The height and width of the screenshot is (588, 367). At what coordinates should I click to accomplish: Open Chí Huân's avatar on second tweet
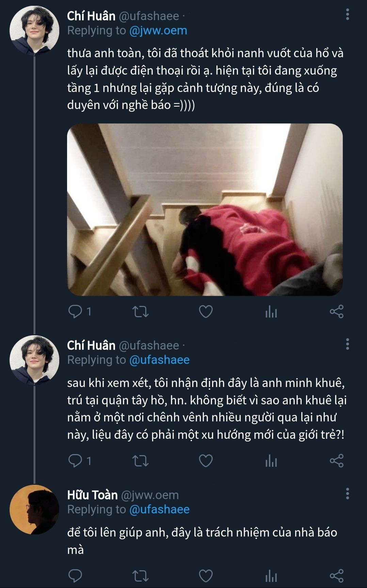[x=34, y=360]
